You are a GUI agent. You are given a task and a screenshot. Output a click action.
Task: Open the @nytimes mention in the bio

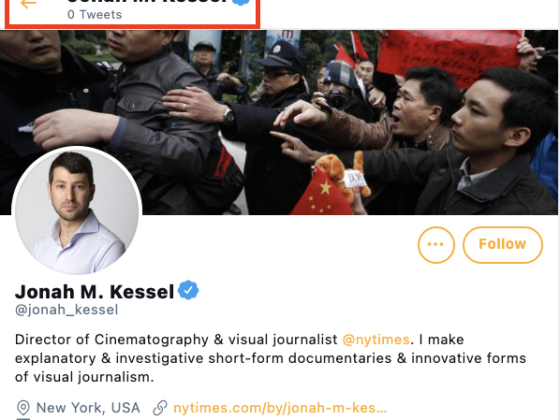[376, 339]
